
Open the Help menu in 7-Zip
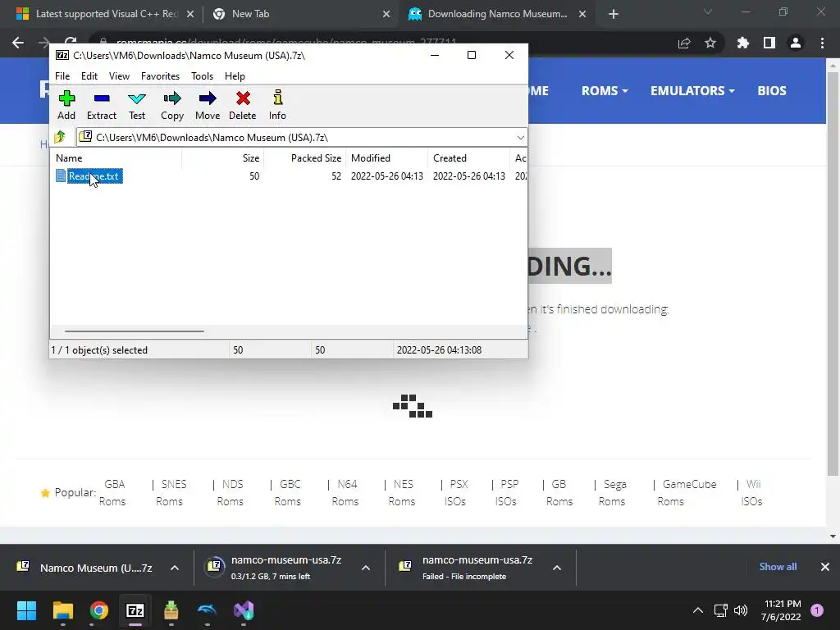pos(235,76)
